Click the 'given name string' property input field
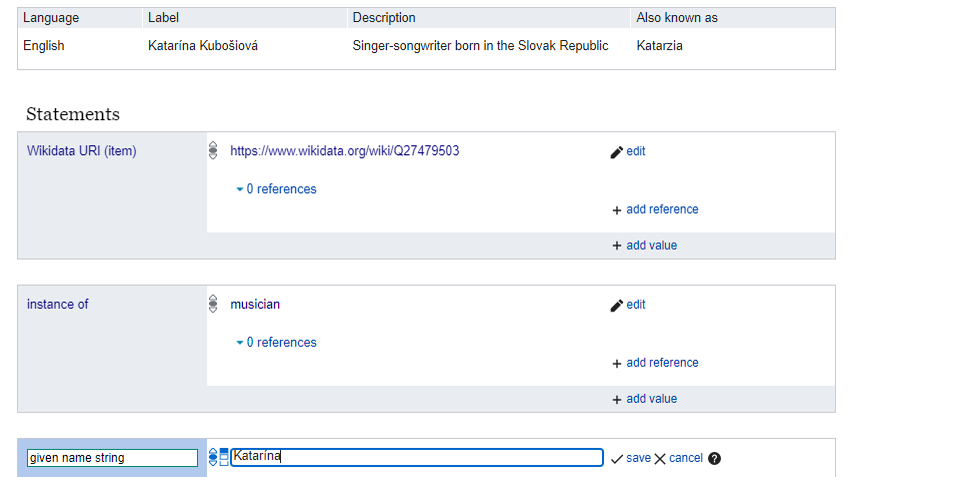The width and height of the screenshot is (954, 477). click(112, 458)
